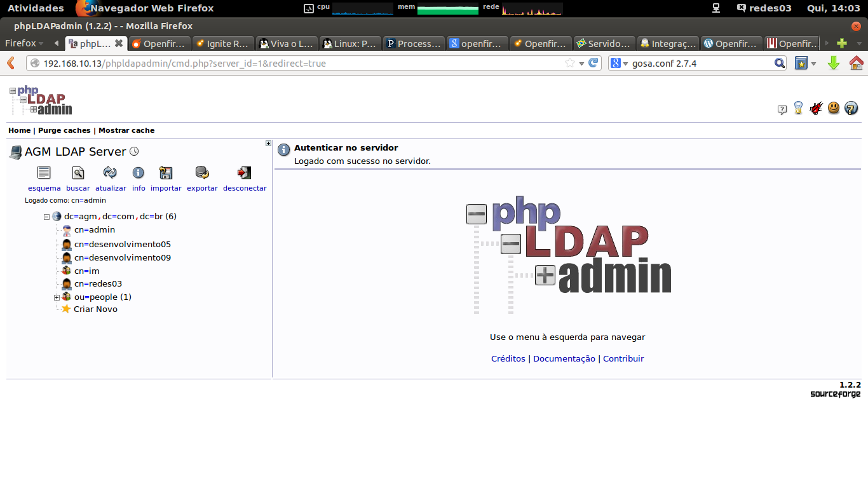
Task: Switch to the Servido... tab
Action: point(604,43)
